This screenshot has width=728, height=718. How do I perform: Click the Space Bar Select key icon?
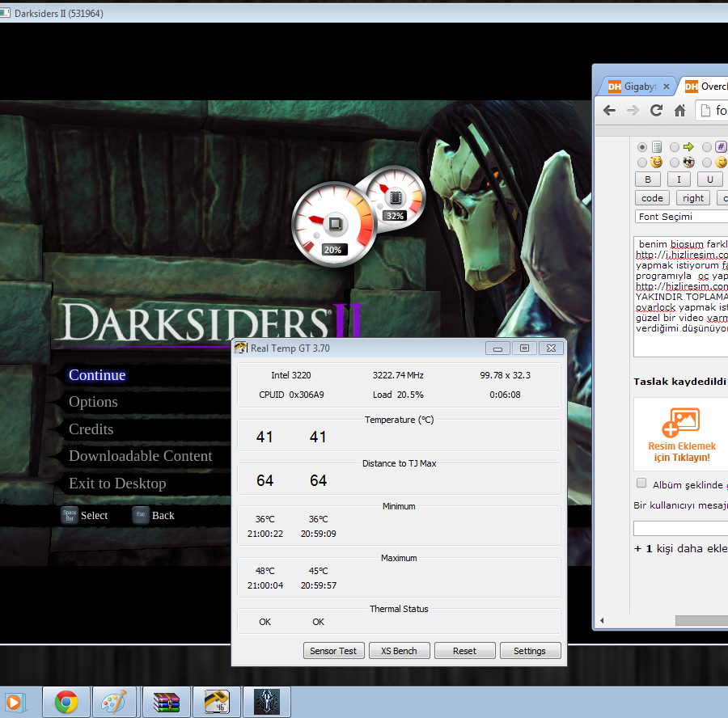pyautogui.click(x=70, y=515)
